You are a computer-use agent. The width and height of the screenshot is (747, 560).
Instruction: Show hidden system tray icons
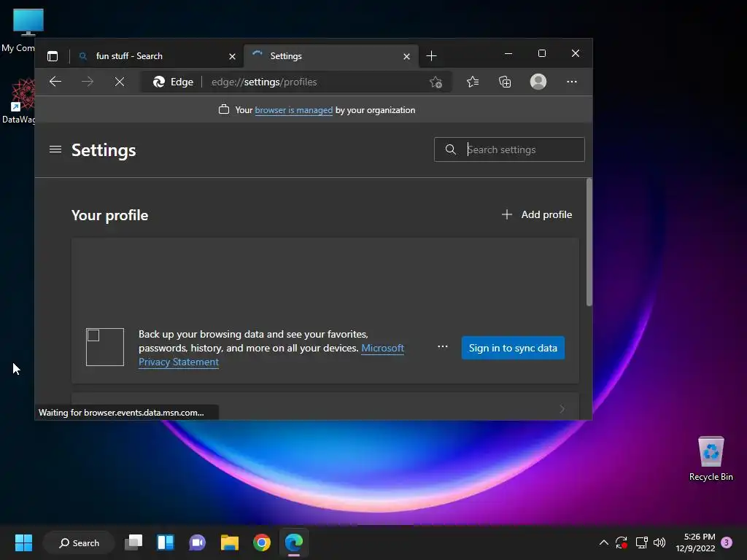tap(603, 542)
